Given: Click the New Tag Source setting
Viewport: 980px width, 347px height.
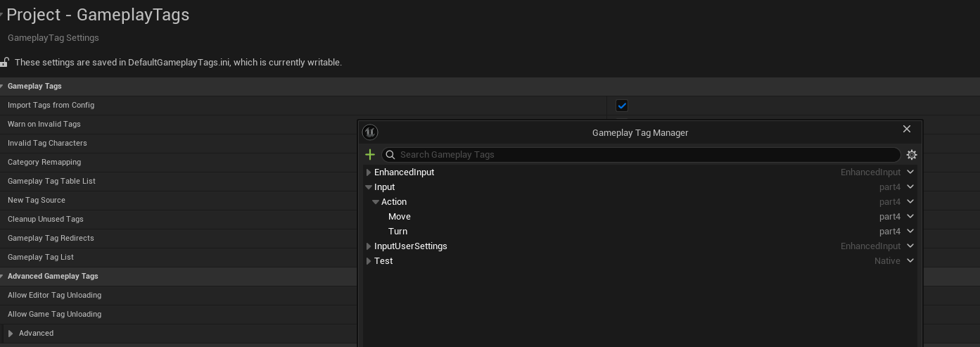Looking at the screenshot, I should tap(37, 201).
